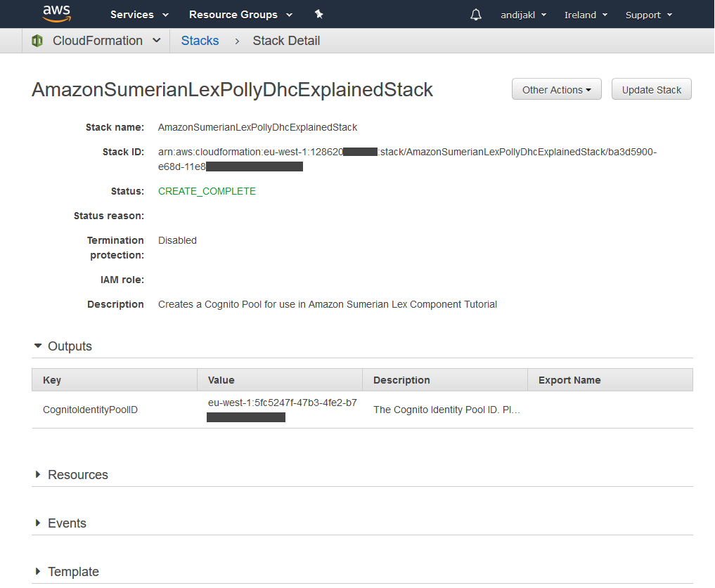Go to the Stacks breadcrumb link

tap(200, 41)
